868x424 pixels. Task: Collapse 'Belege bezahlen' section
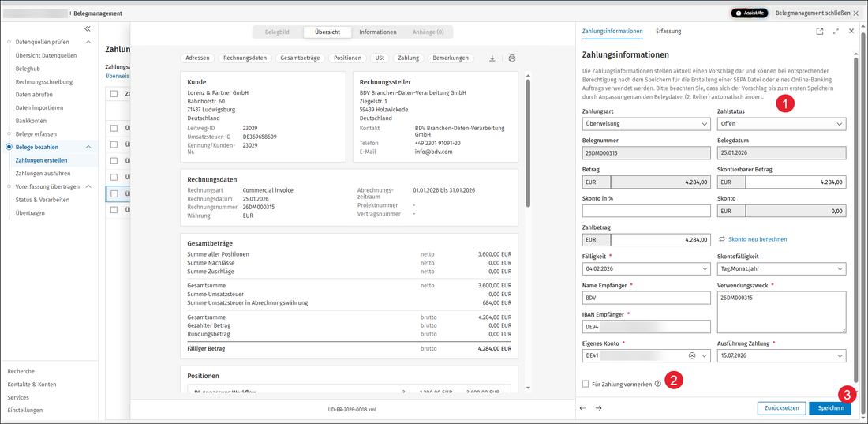point(88,147)
